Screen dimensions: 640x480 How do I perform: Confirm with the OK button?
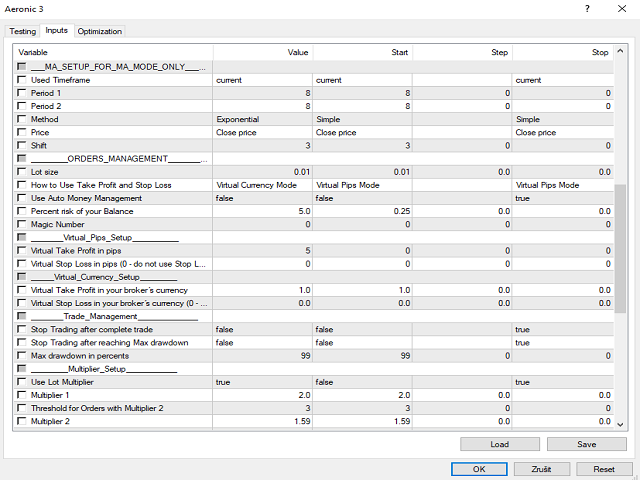479,469
